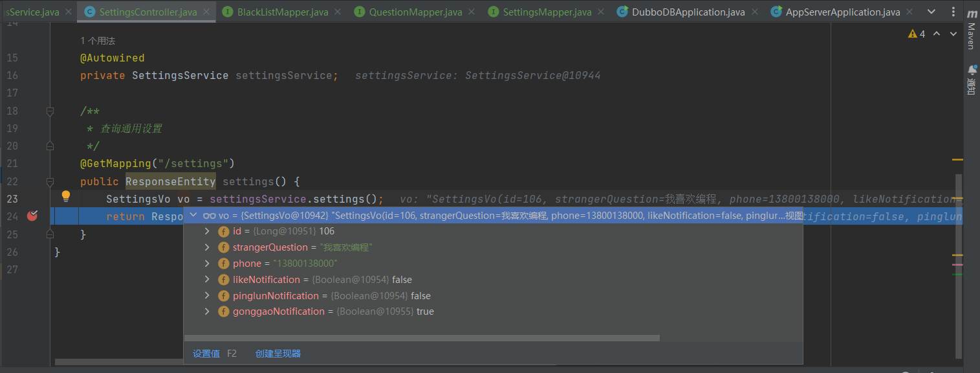
Task: Expand the gonggaoNotification field node
Action: [x=207, y=311]
